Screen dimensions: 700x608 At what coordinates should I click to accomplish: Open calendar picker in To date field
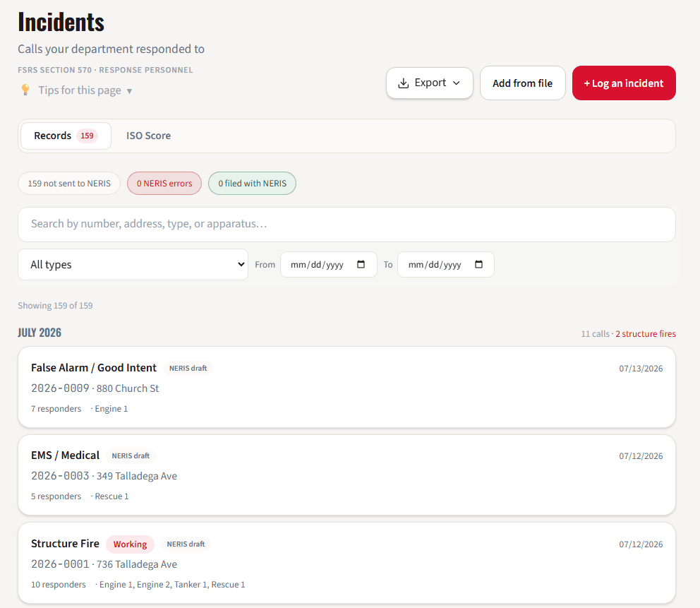point(478,265)
